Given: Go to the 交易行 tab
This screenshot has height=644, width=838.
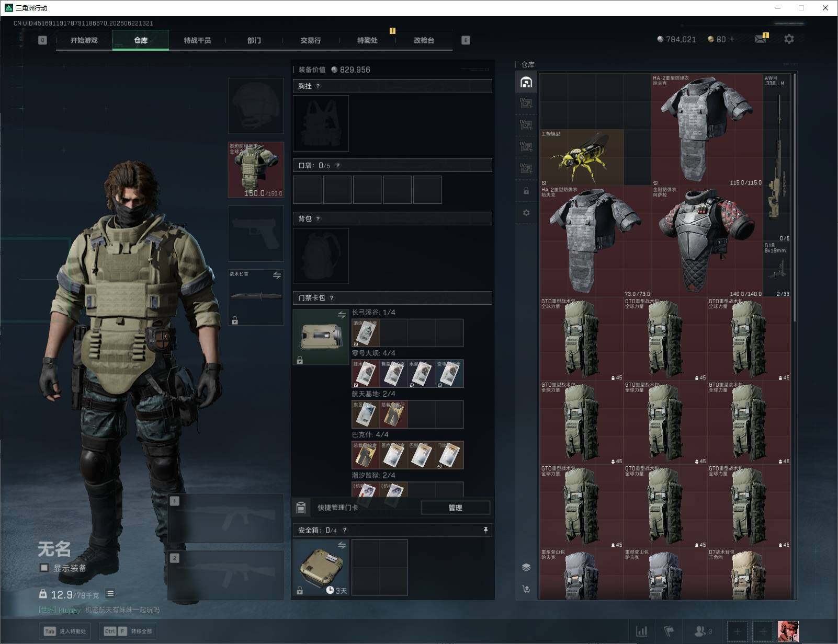Looking at the screenshot, I should tap(311, 40).
